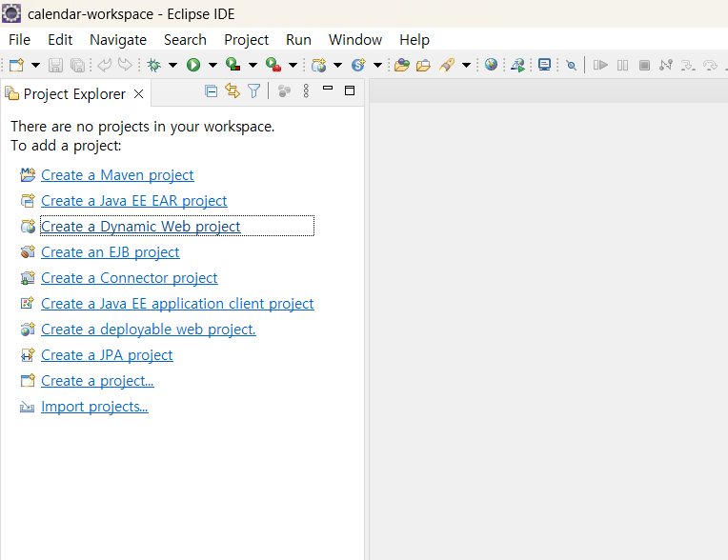
Task: Click the focus on active task icon
Action: coord(284,91)
